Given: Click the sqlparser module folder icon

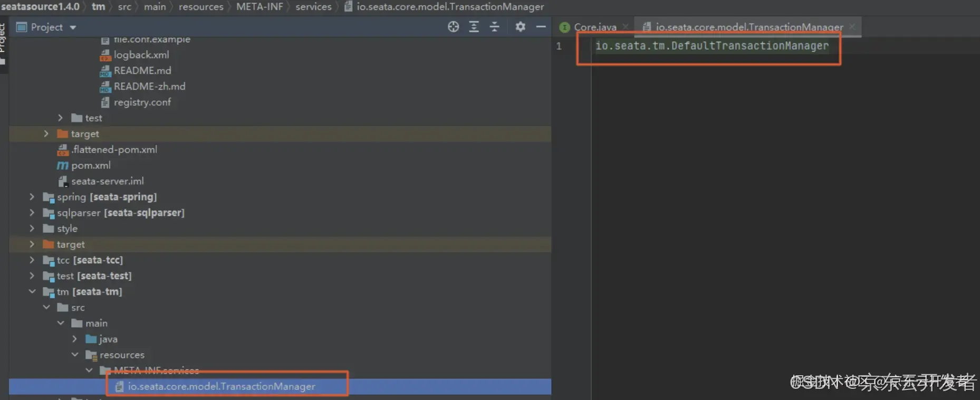Looking at the screenshot, I should point(49,213).
